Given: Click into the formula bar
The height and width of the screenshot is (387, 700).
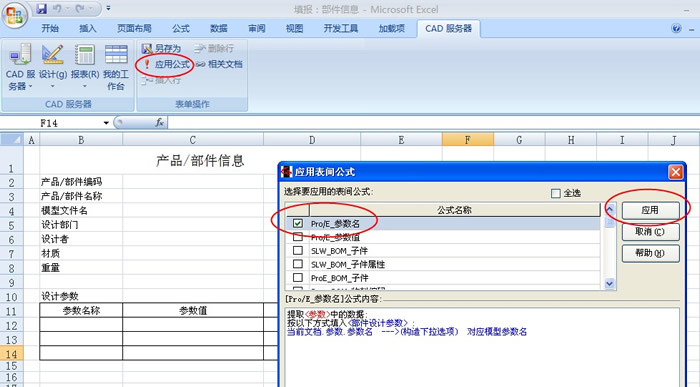Looking at the screenshot, I should (x=433, y=123).
